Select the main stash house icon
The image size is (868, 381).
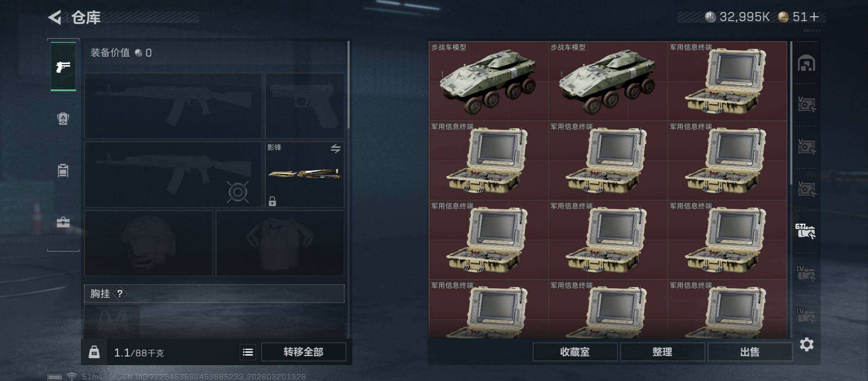pos(807,63)
